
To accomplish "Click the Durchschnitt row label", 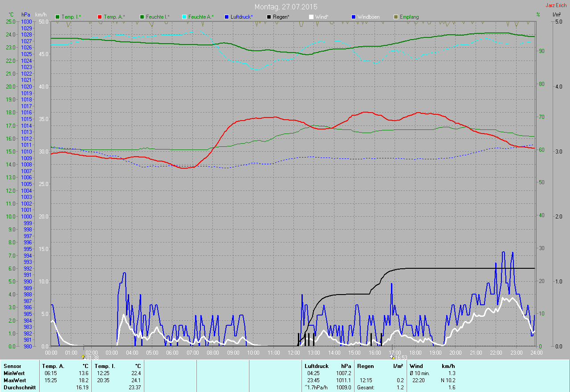I will pyautogui.click(x=19, y=388).
